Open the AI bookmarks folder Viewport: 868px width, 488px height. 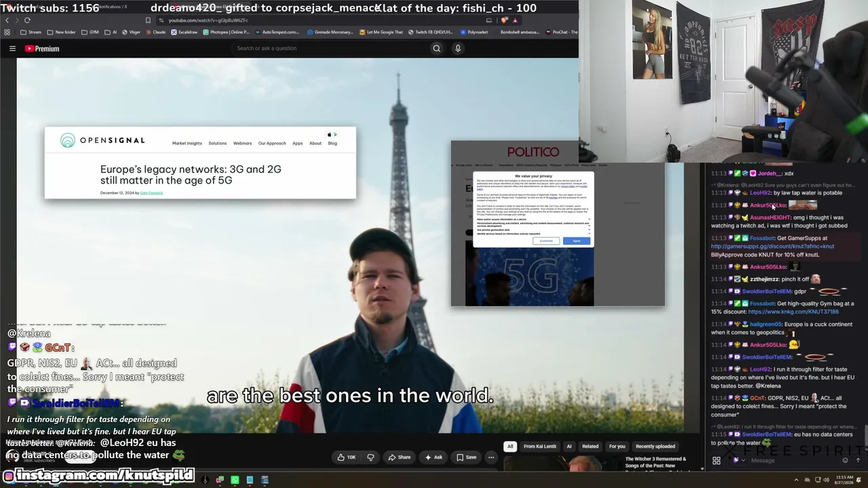111,32
